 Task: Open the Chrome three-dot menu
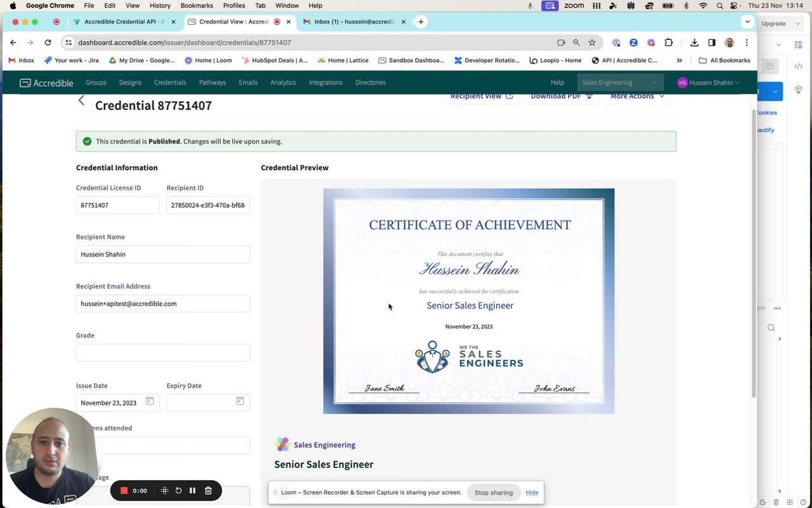coord(747,43)
